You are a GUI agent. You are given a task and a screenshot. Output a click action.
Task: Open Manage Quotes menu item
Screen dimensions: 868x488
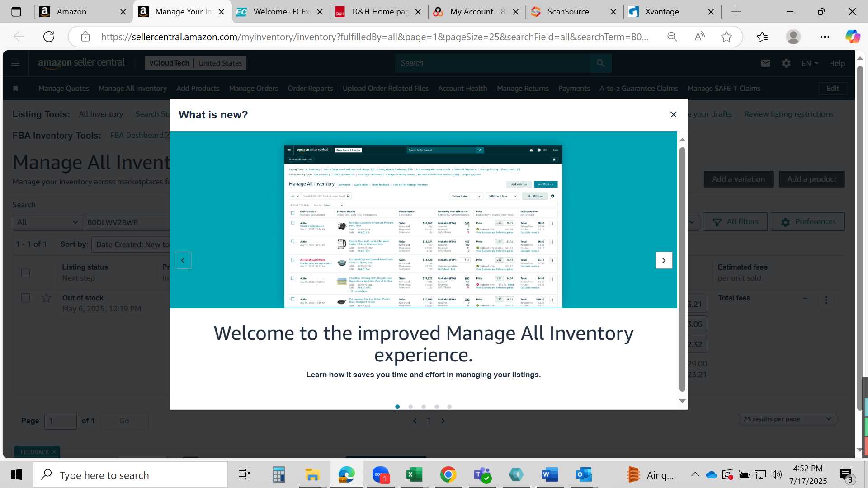click(64, 89)
